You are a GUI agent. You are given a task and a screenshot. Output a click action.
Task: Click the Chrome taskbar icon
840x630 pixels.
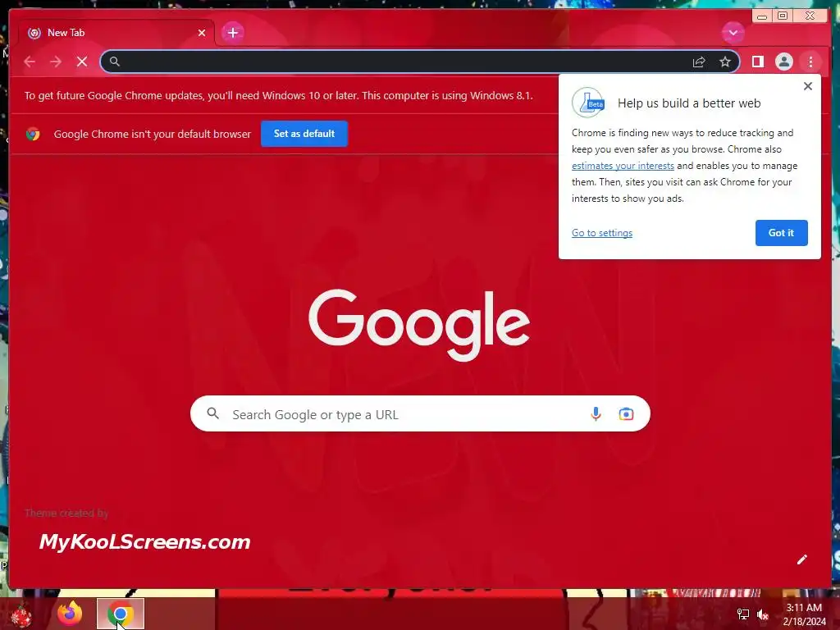click(x=121, y=614)
